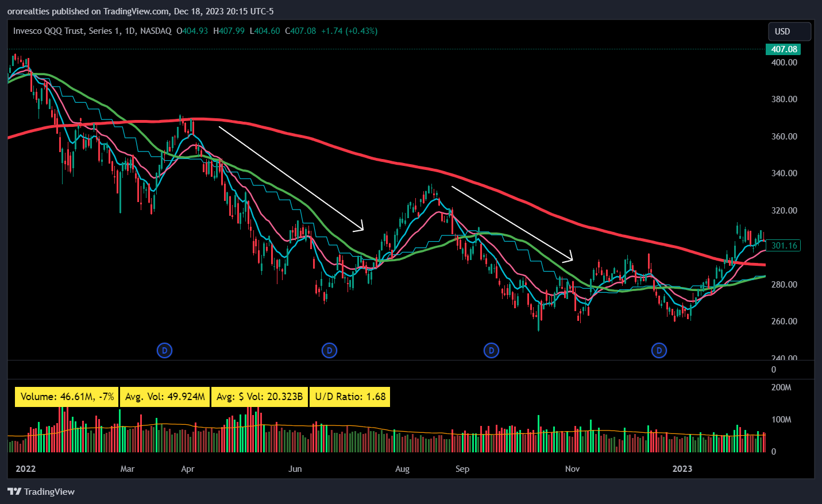Select the U/D Ratio: 1.68 box
This screenshot has height=504, width=822.
pyautogui.click(x=350, y=397)
